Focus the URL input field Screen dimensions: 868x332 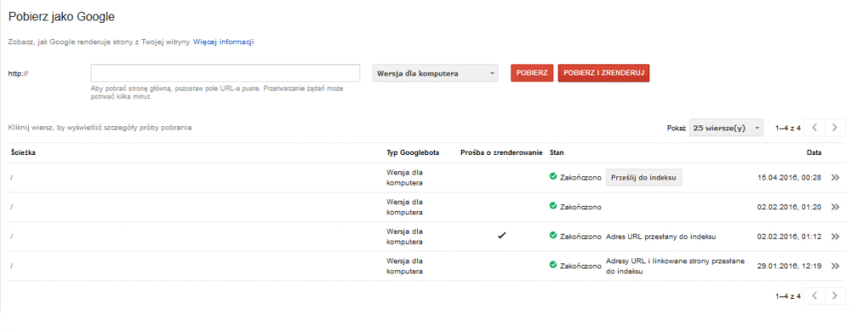pyautogui.click(x=225, y=73)
